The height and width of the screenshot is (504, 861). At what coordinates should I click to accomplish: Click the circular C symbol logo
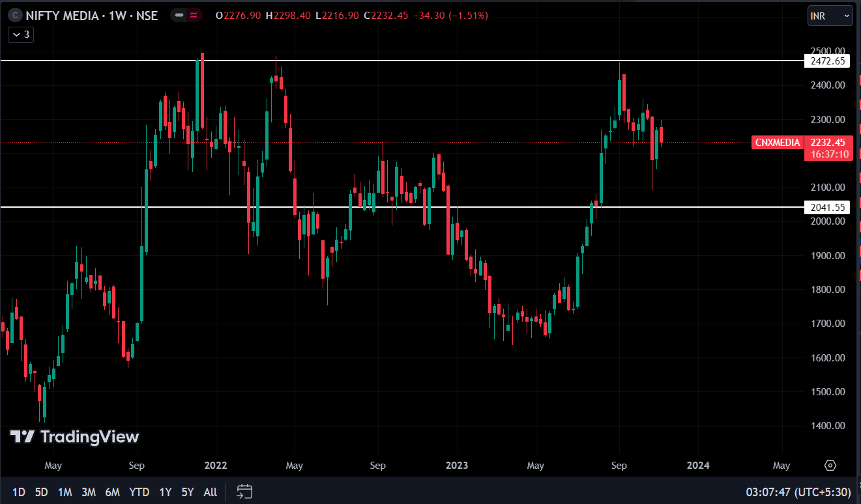(x=16, y=16)
